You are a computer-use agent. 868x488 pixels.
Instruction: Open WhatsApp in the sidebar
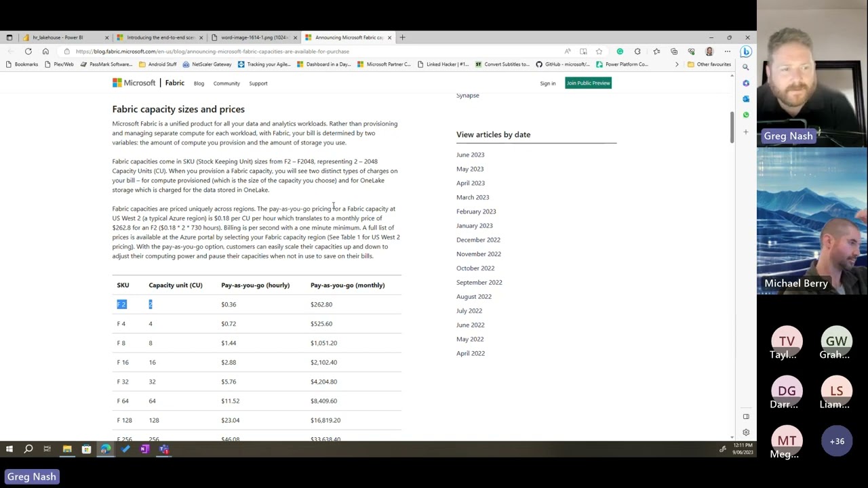point(746,115)
